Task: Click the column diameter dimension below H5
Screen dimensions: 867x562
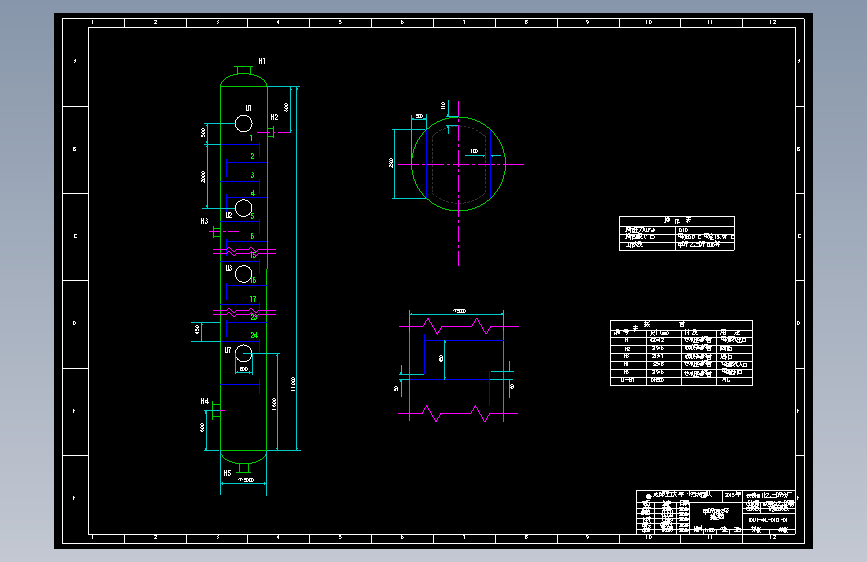Action: pos(246,480)
